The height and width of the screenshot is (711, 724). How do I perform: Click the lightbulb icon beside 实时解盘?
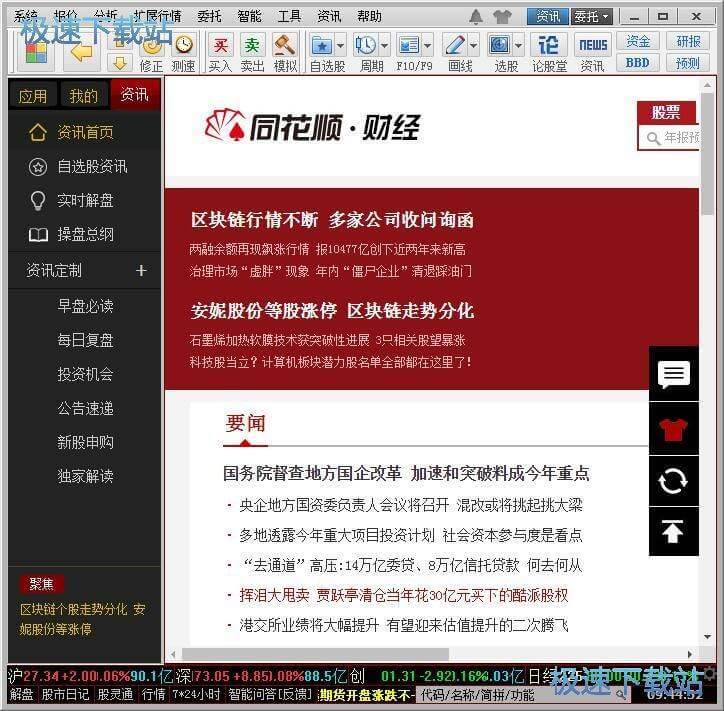[38, 201]
